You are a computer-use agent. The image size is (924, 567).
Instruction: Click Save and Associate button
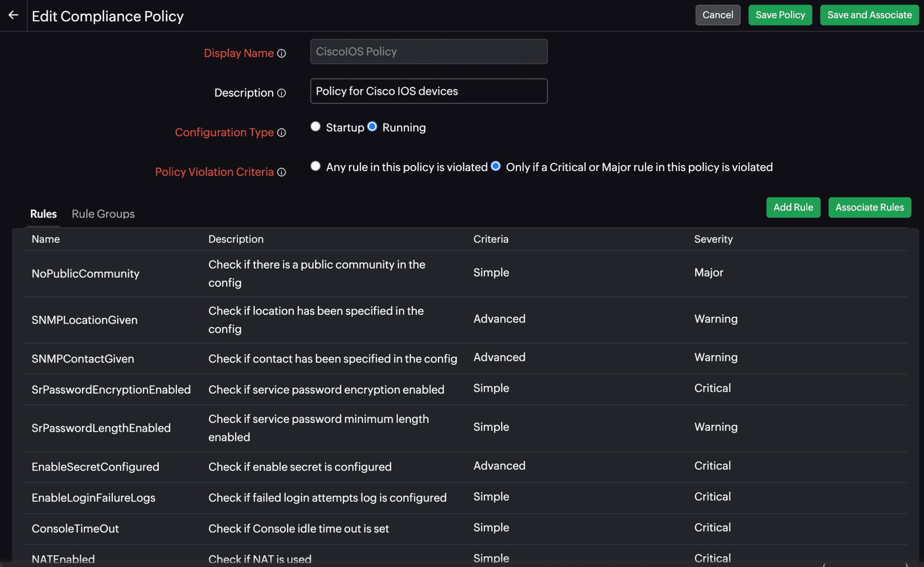click(869, 15)
